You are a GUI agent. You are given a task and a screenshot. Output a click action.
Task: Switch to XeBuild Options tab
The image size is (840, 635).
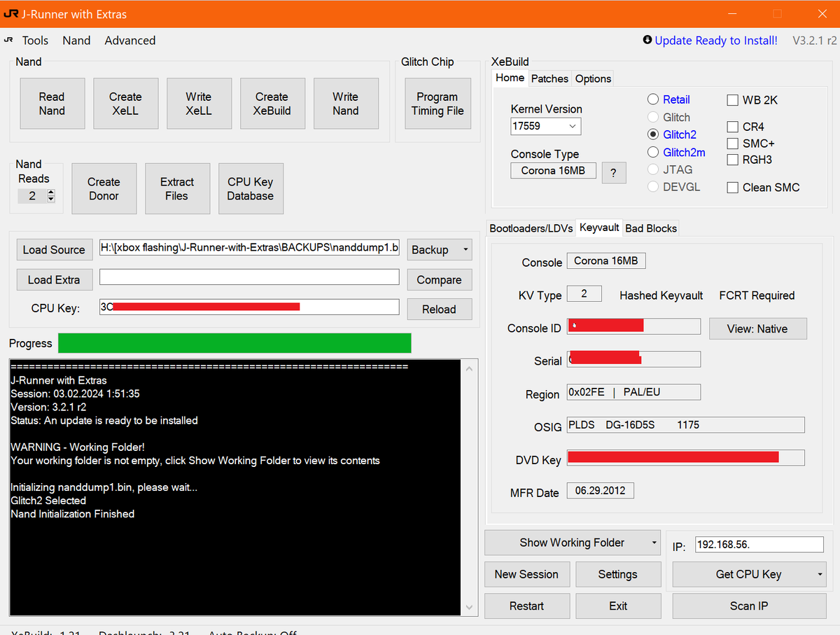click(593, 78)
